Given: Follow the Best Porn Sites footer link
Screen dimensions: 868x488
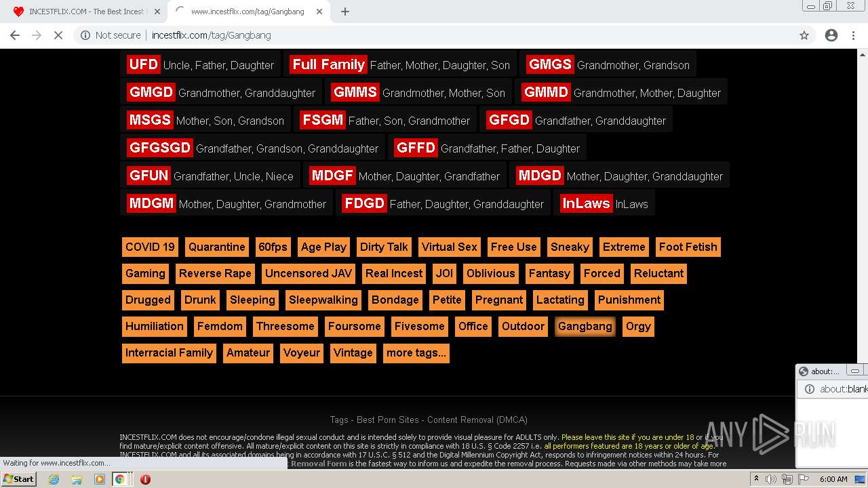Looking at the screenshot, I should [x=387, y=420].
